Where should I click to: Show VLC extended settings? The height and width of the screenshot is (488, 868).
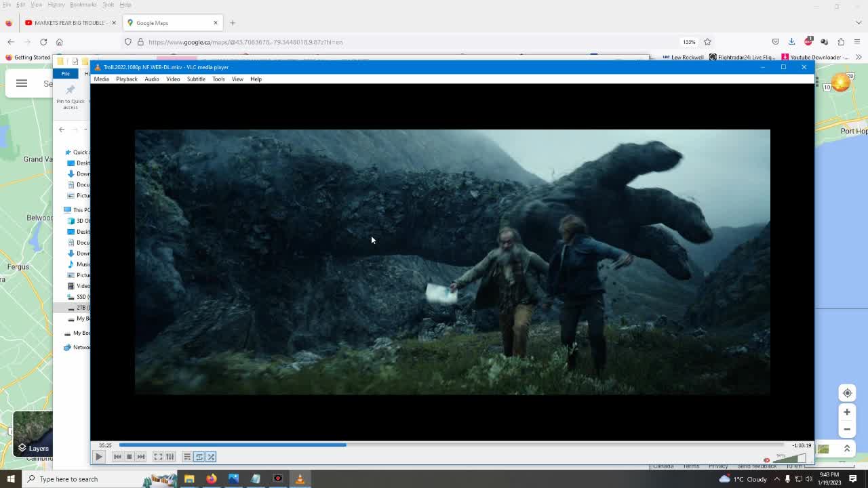(x=170, y=457)
